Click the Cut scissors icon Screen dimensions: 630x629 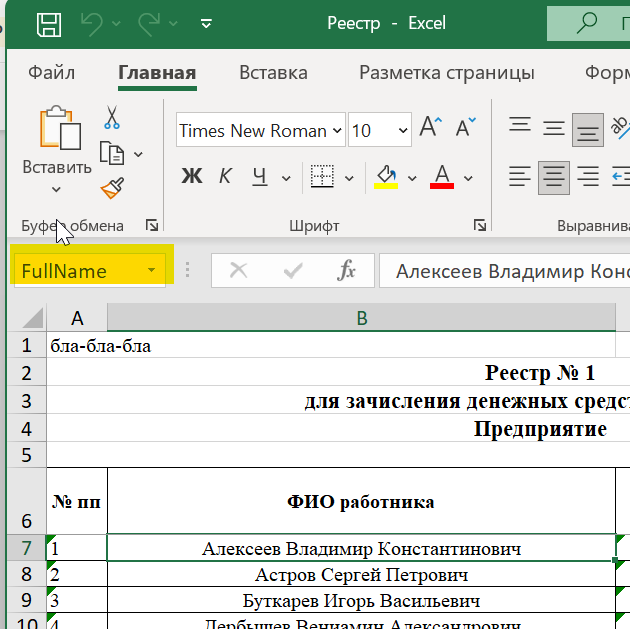[112, 117]
